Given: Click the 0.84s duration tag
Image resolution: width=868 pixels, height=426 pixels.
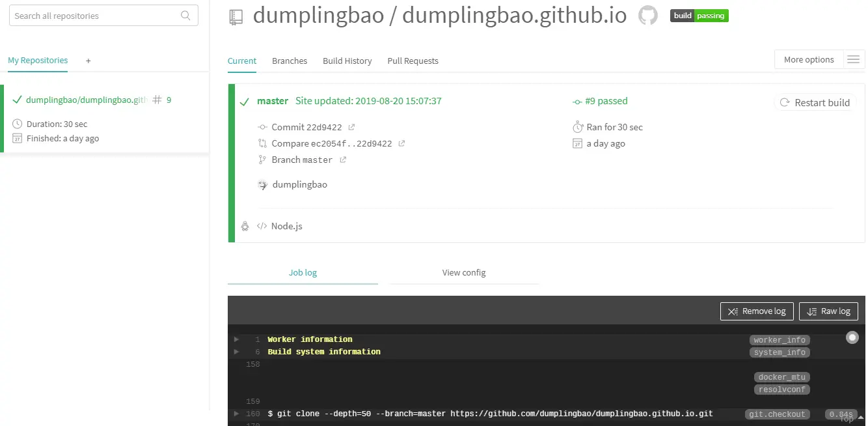Looking at the screenshot, I should click(841, 414).
